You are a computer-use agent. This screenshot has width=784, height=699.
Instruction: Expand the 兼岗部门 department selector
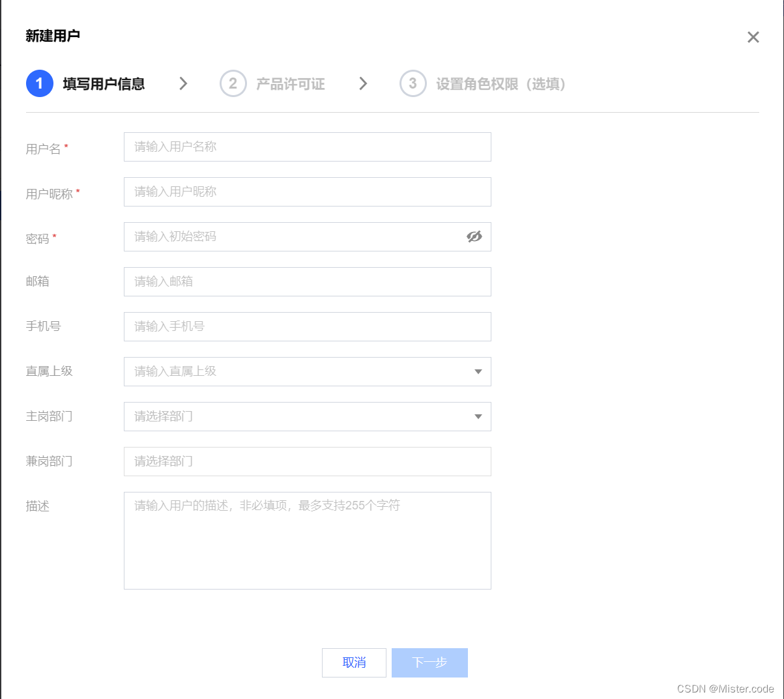click(x=308, y=461)
